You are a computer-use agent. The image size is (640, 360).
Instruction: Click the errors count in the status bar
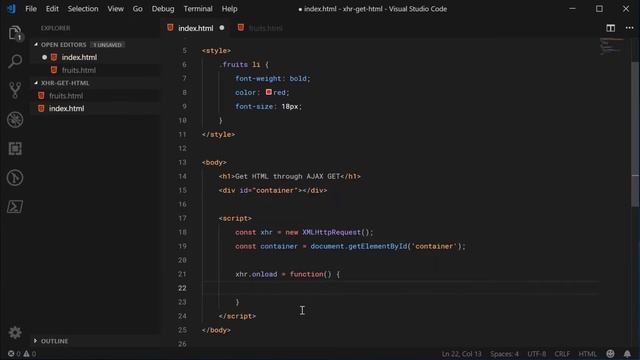[x=14, y=354]
